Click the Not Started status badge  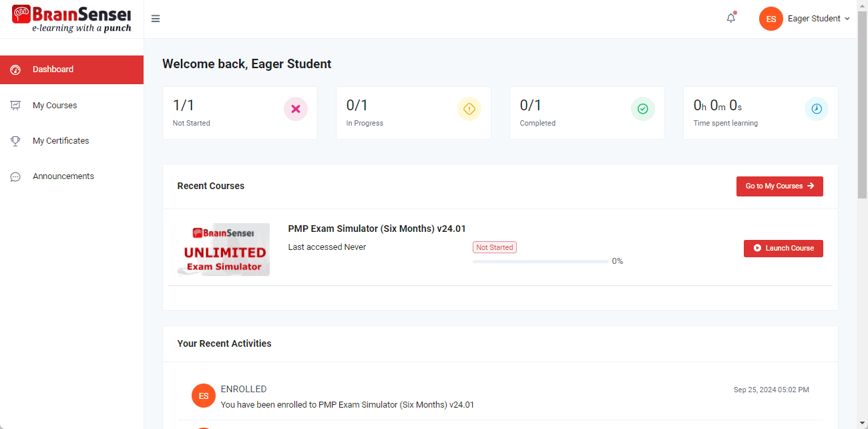495,247
